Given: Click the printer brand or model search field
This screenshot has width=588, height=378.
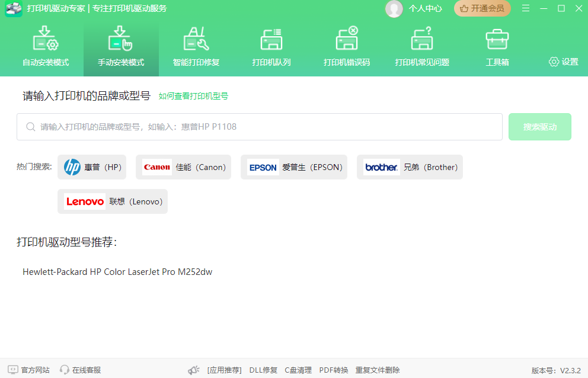Looking at the screenshot, I should 260,127.
